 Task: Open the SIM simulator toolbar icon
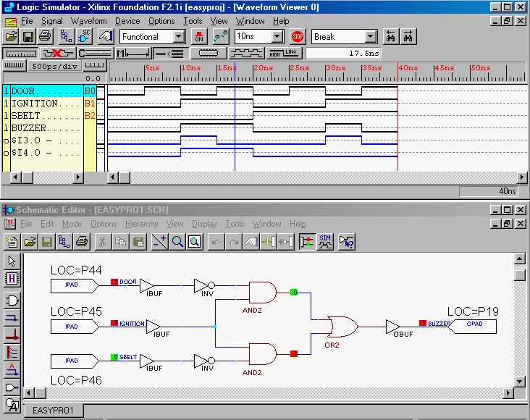tap(327, 241)
